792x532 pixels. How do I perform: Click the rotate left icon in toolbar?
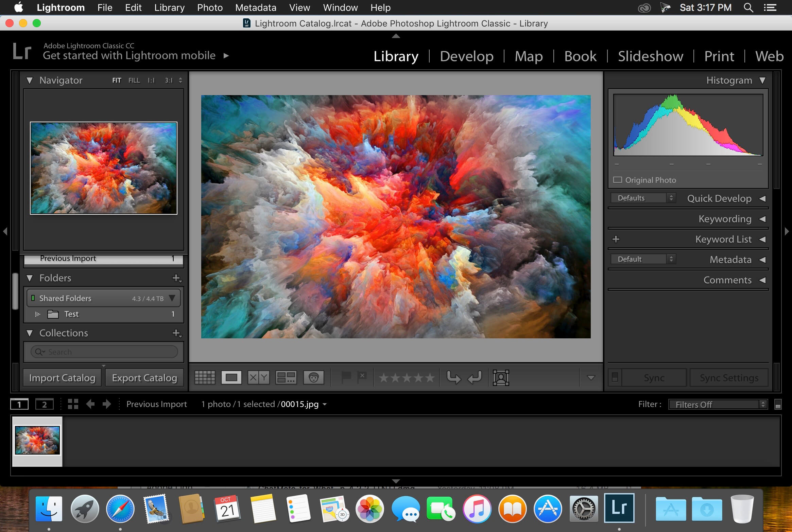pyautogui.click(x=475, y=377)
